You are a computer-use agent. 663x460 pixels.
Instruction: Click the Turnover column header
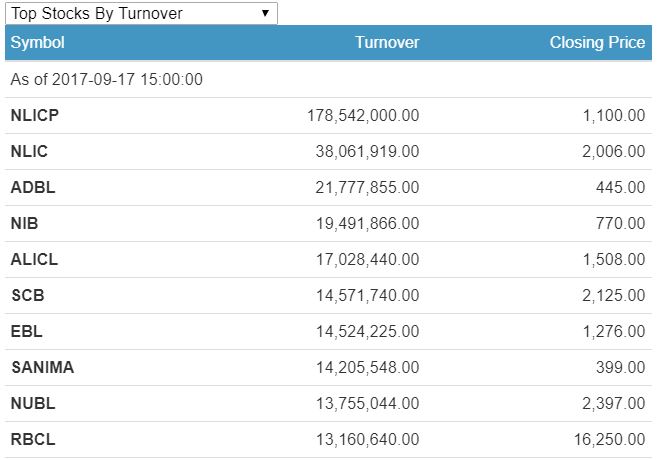pos(387,43)
